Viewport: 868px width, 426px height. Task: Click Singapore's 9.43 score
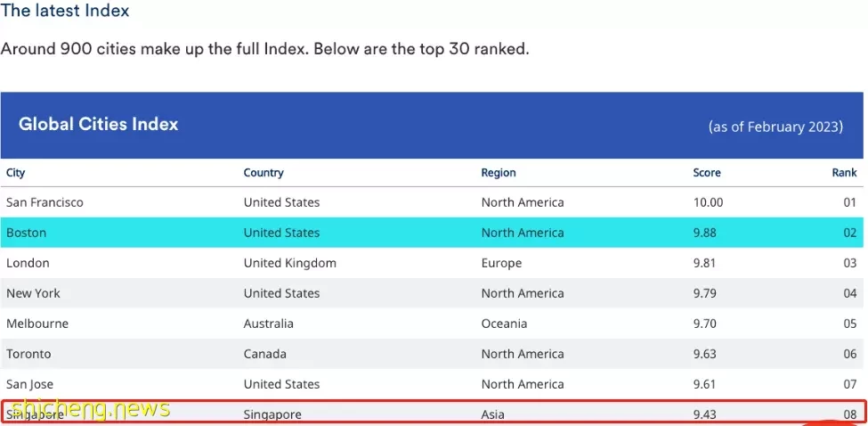click(705, 414)
